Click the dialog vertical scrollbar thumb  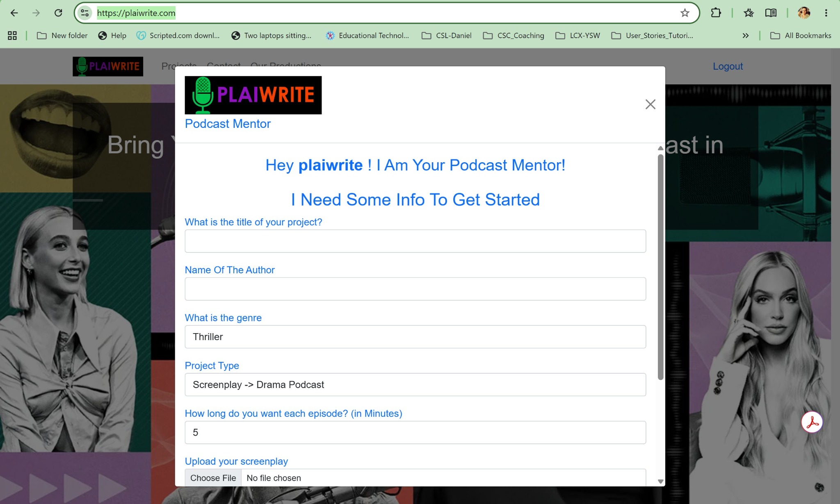pos(660,267)
